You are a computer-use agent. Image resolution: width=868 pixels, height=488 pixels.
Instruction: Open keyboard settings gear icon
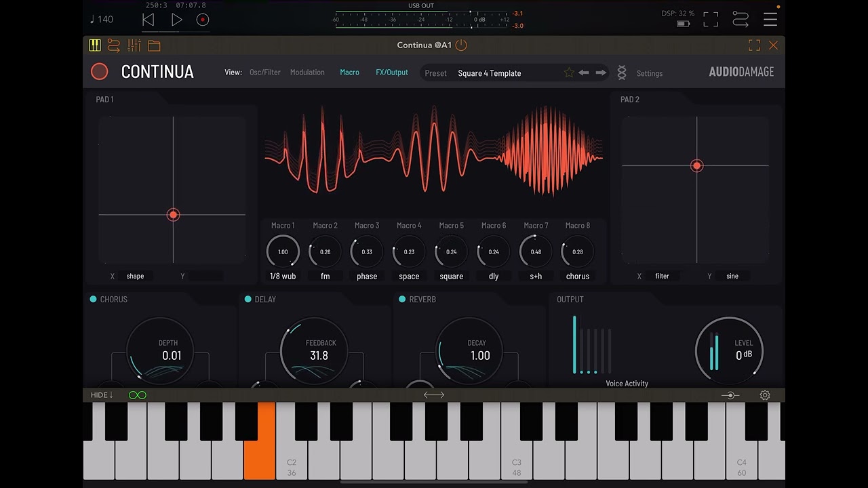tap(765, 395)
